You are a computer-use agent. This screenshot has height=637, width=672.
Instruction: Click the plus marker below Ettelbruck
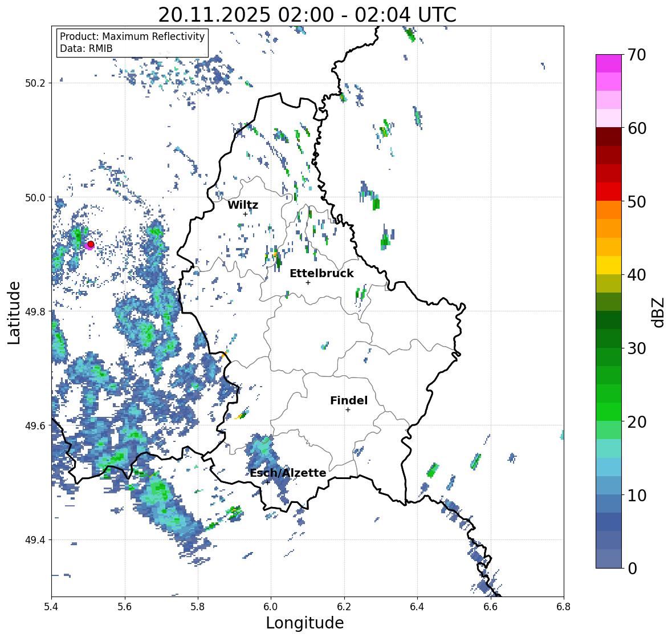(x=308, y=282)
